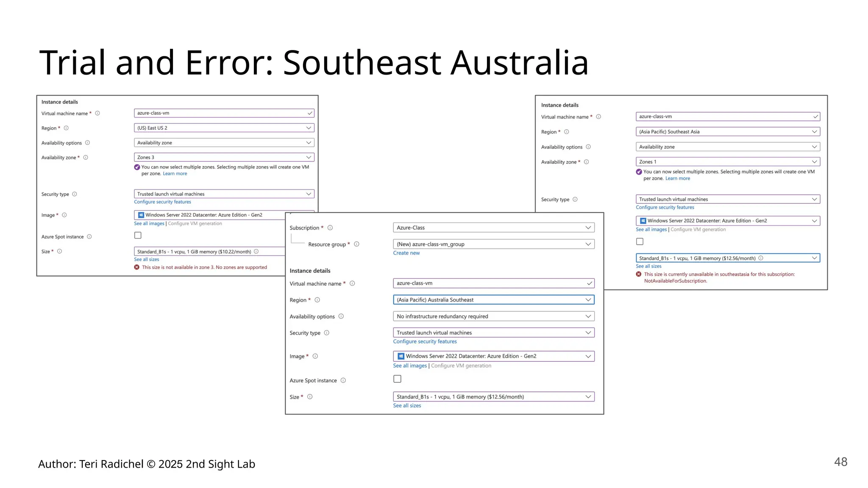This screenshot has height=488, width=868.
Task: Click Security type info icon in Southeast Asia panel
Action: [575, 199]
